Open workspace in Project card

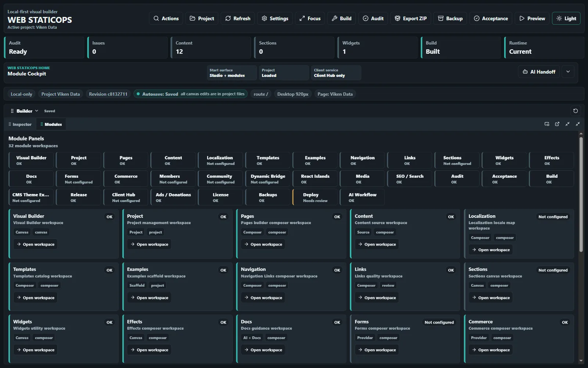point(149,244)
